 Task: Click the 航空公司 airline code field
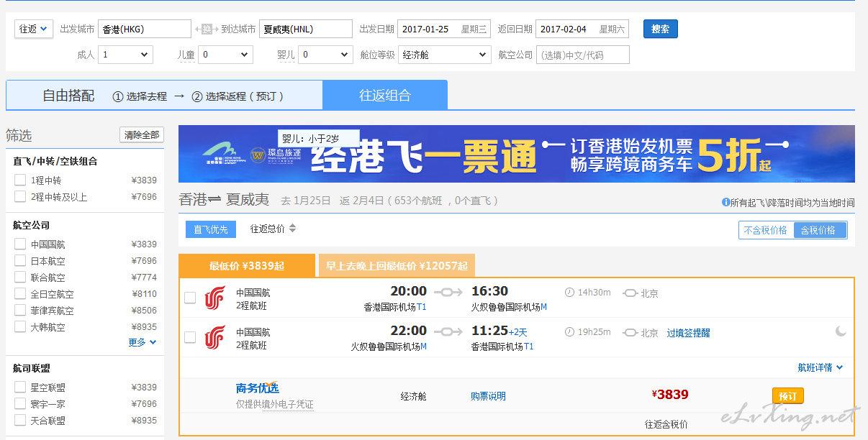(583, 55)
